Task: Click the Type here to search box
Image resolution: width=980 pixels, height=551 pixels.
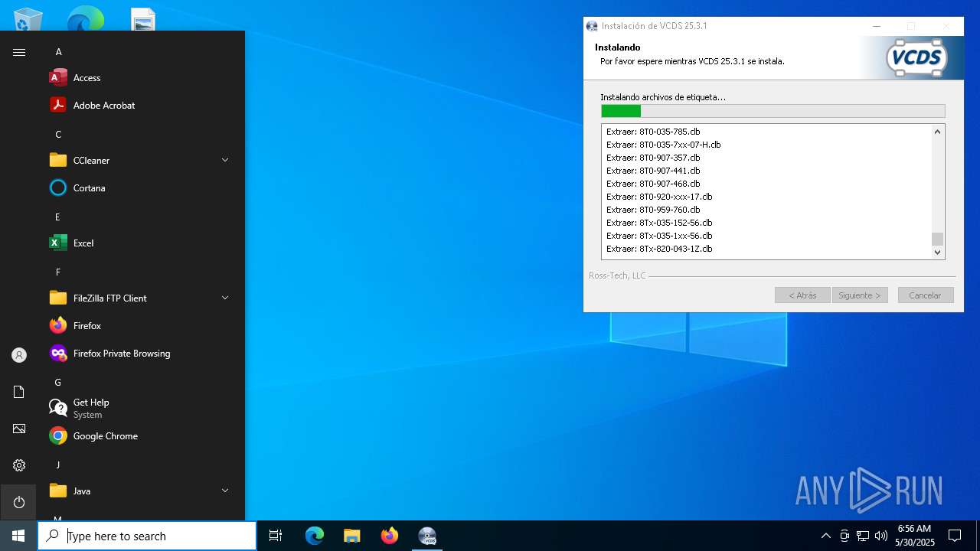Action: pos(147,536)
